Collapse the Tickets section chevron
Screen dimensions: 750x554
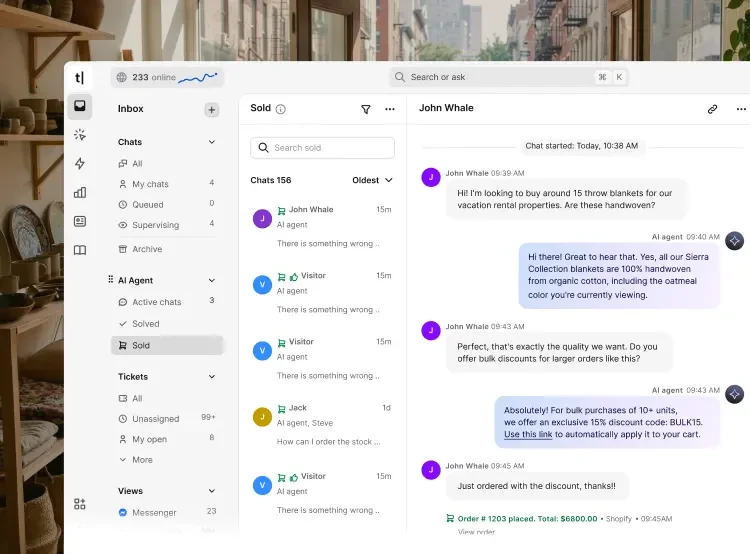tap(211, 377)
